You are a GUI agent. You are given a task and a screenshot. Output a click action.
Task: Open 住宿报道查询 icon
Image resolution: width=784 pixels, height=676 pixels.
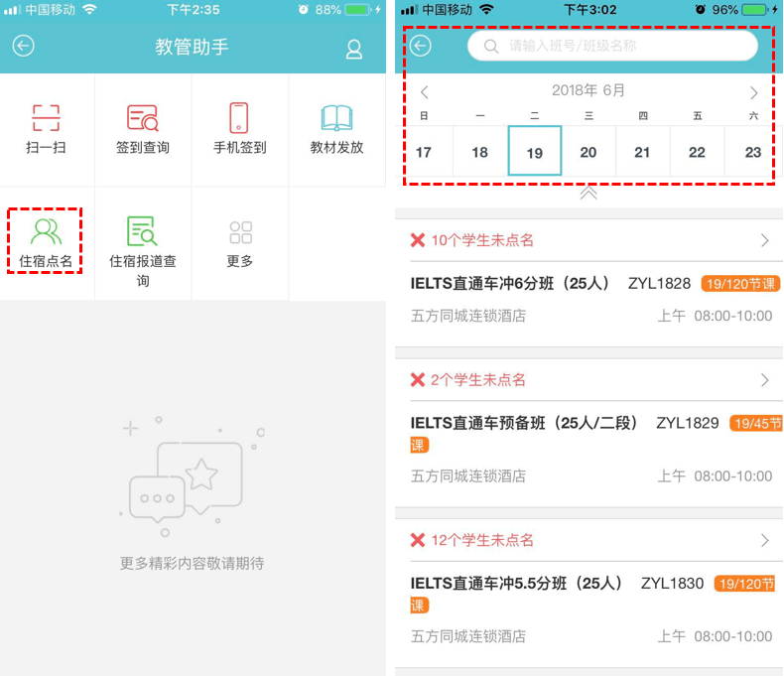tap(143, 232)
